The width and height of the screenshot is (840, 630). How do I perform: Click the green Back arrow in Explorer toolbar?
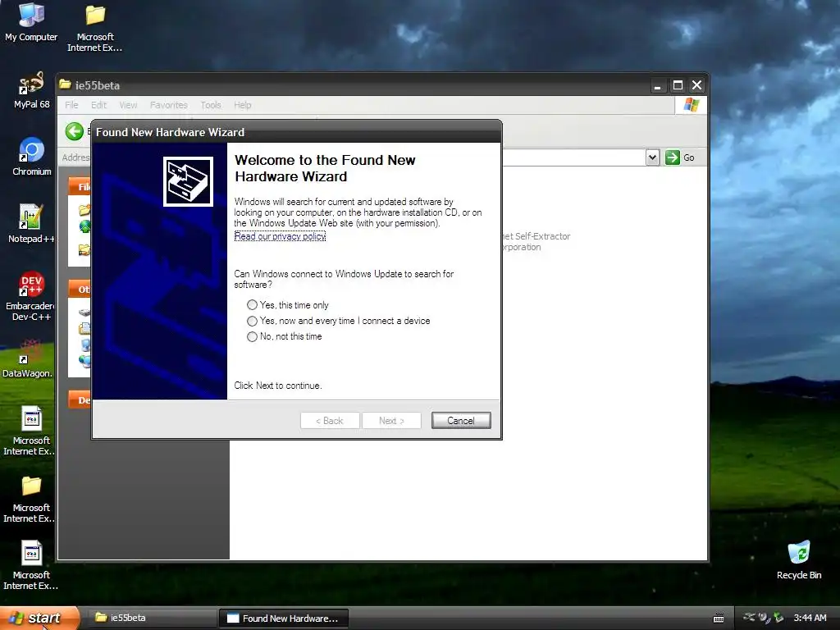click(75, 131)
